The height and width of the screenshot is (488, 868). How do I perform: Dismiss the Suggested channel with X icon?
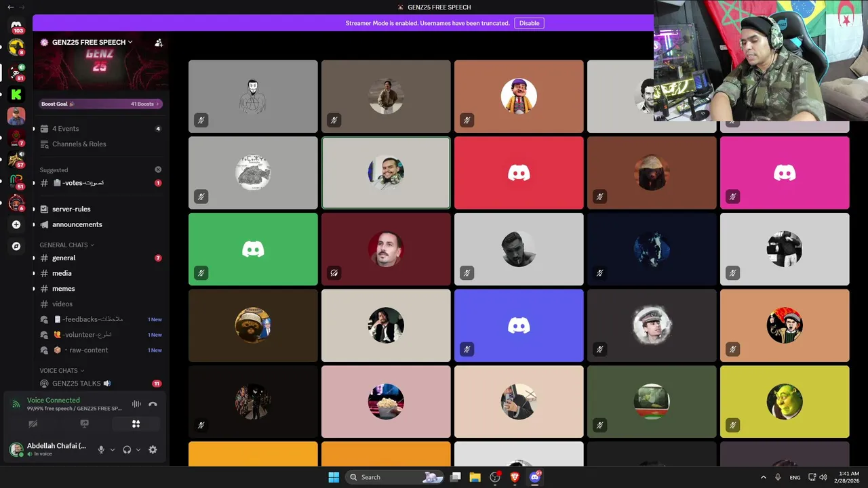158,169
